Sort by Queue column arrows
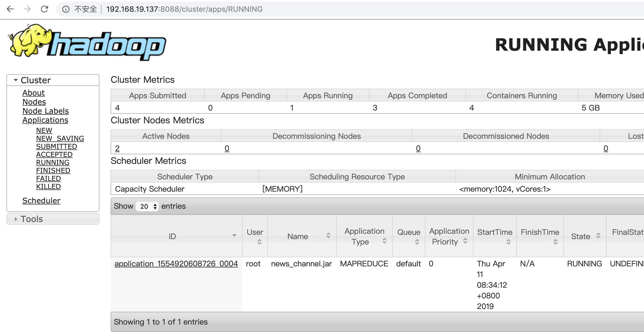Screen dimensions: 644x332 point(417,242)
